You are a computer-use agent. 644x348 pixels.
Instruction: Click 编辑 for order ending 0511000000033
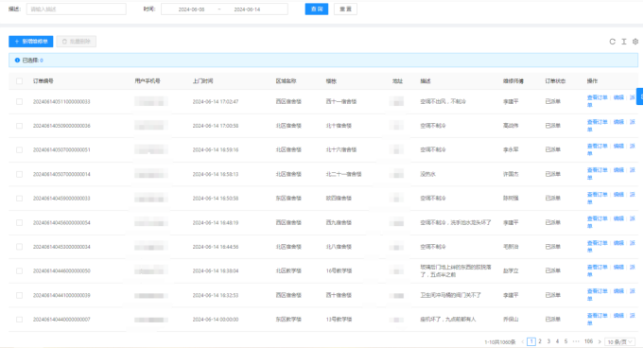[618, 97]
